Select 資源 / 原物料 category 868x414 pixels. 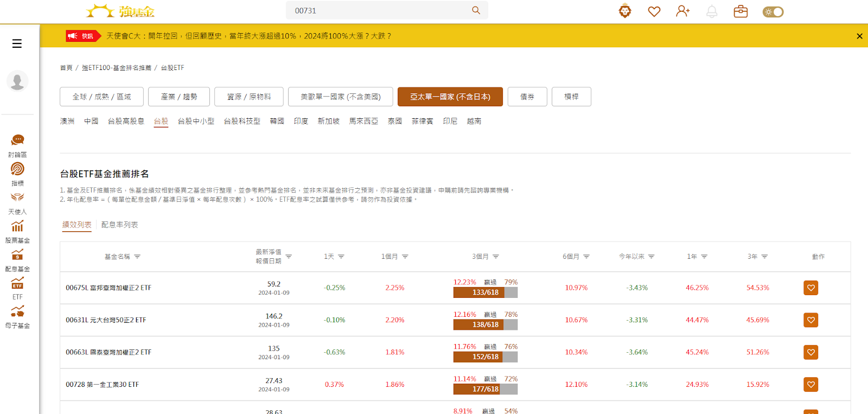tap(249, 97)
